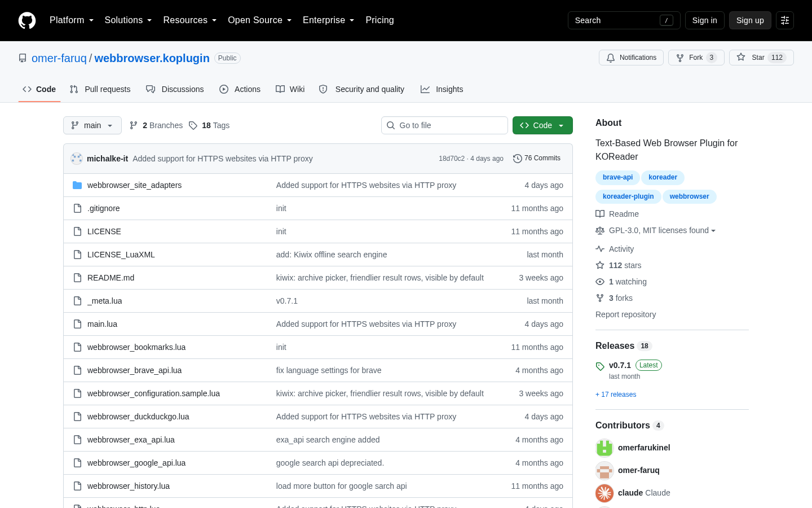812x508 pixels.
Task: Select the brave-api topic tag
Action: 617,177
